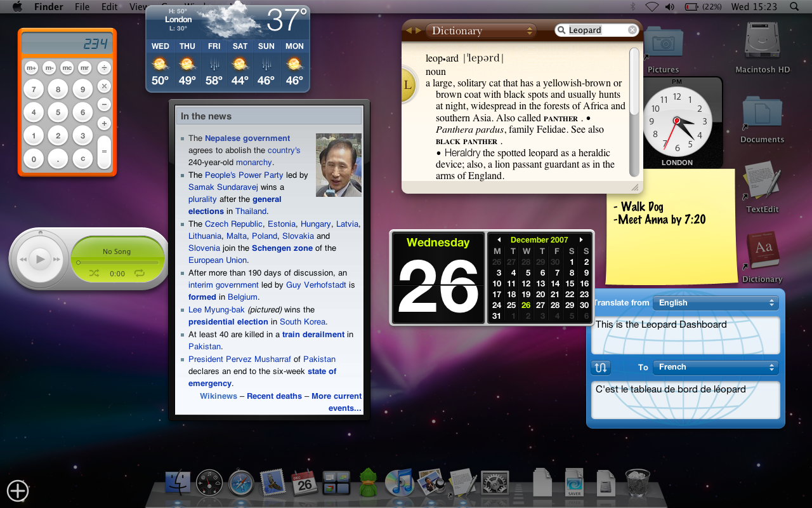Open Spotlight magnifying glass in menu bar
The image size is (812, 508).
click(x=794, y=6)
